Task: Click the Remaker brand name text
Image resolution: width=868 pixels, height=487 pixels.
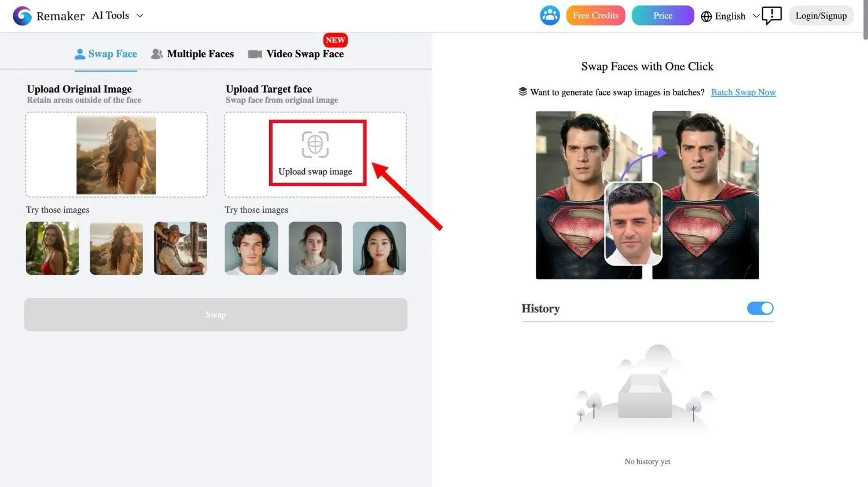Action: coord(61,16)
